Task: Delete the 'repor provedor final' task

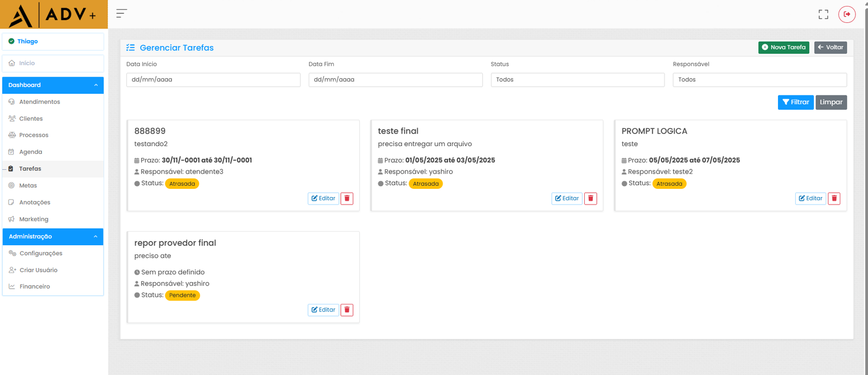Action: point(347,310)
